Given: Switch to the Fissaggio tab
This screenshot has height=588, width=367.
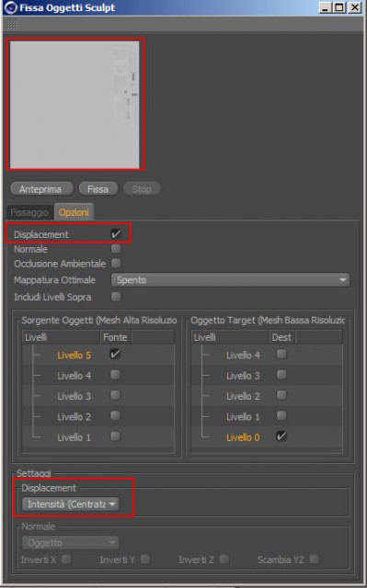Looking at the screenshot, I should pos(29,212).
